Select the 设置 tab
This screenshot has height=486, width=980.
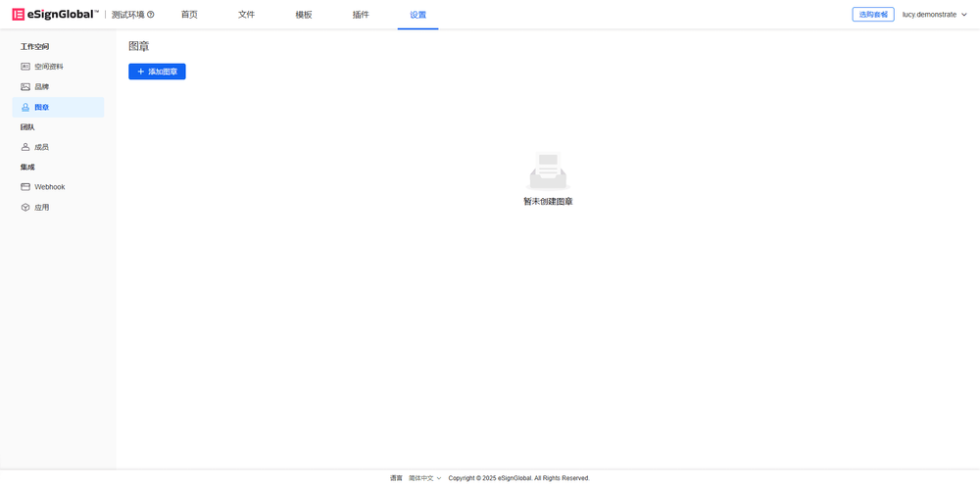[417, 15]
